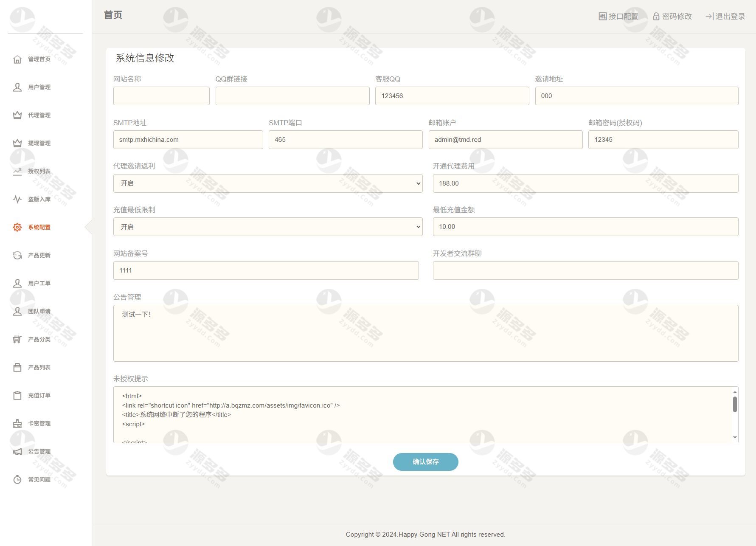The height and width of the screenshot is (546, 756).
Task: Click the 邮箱账户 input field
Action: [x=506, y=140]
